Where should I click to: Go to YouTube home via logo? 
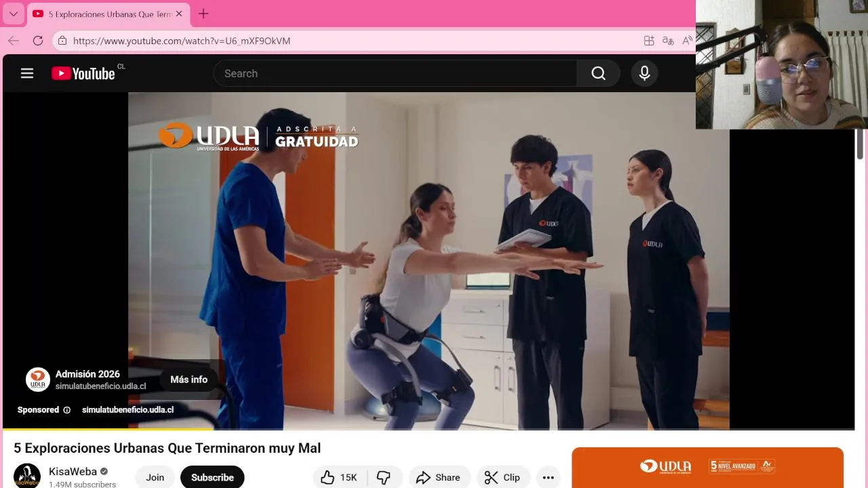pyautogui.click(x=84, y=73)
